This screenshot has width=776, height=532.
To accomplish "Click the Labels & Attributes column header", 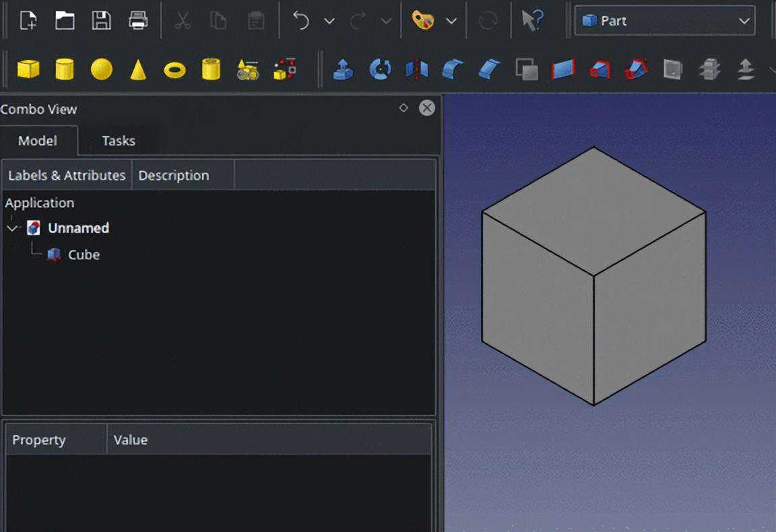I will tap(67, 175).
